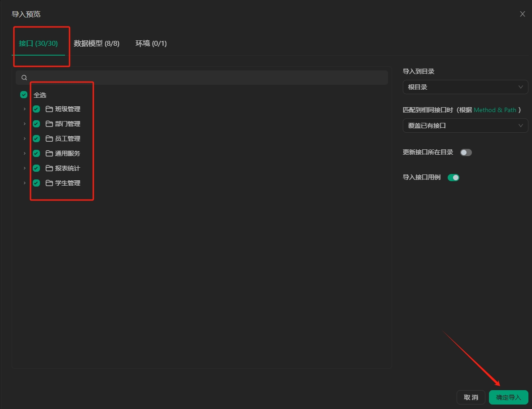Uncheck the 班级管理 checkbox
Screen dimensions: 532x409
(x=36, y=109)
